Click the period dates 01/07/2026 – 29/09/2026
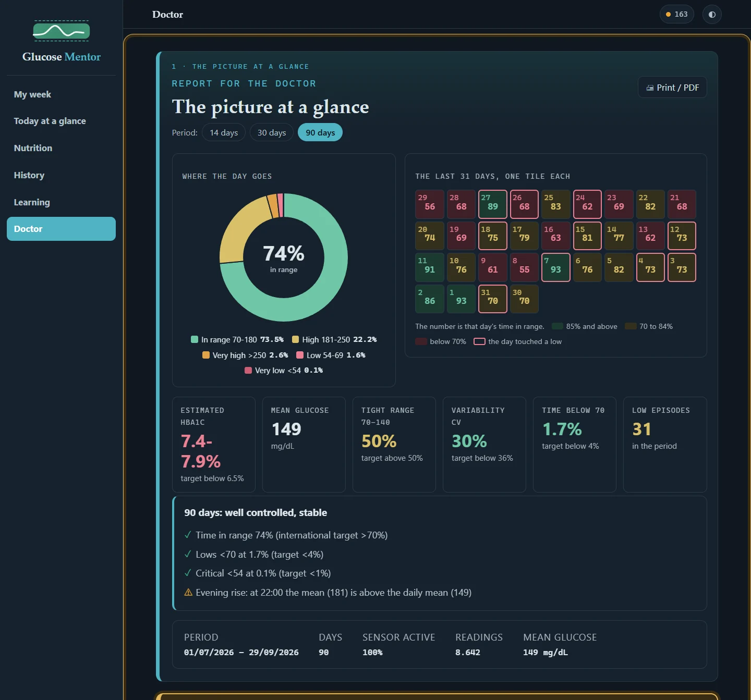The height and width of the screenshot is (700, 751). [x=241, y=653]
